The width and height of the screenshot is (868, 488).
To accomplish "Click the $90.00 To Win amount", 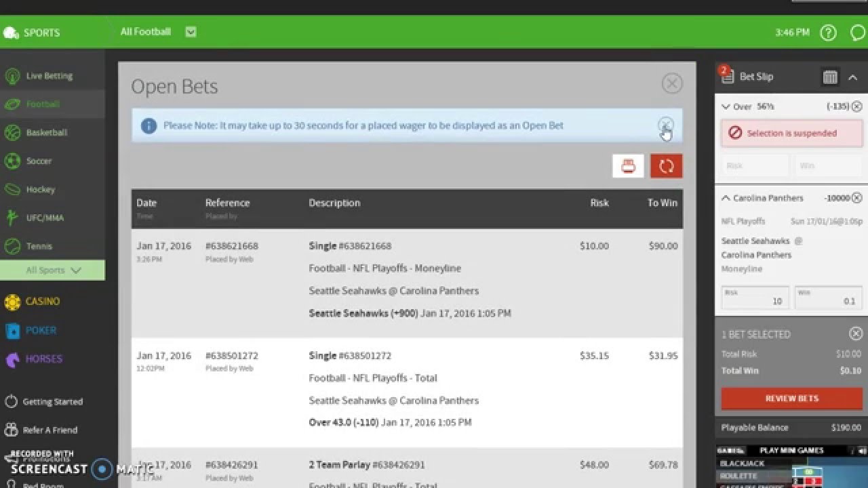I will tap(663, 246).
